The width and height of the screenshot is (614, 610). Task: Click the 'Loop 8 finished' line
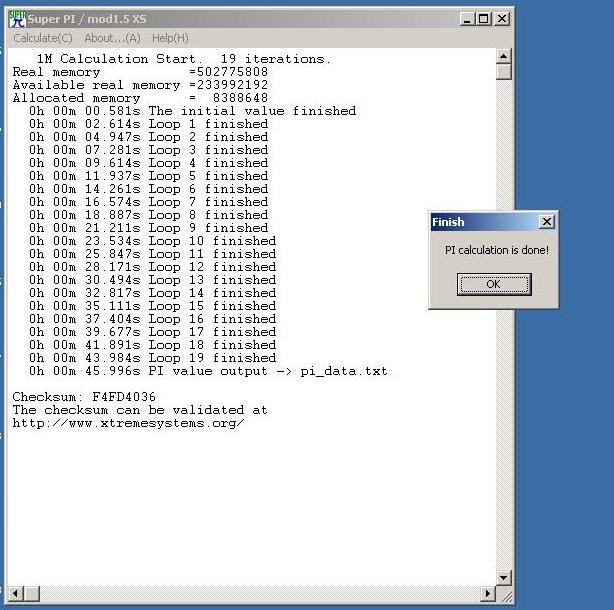click(148, 215)
